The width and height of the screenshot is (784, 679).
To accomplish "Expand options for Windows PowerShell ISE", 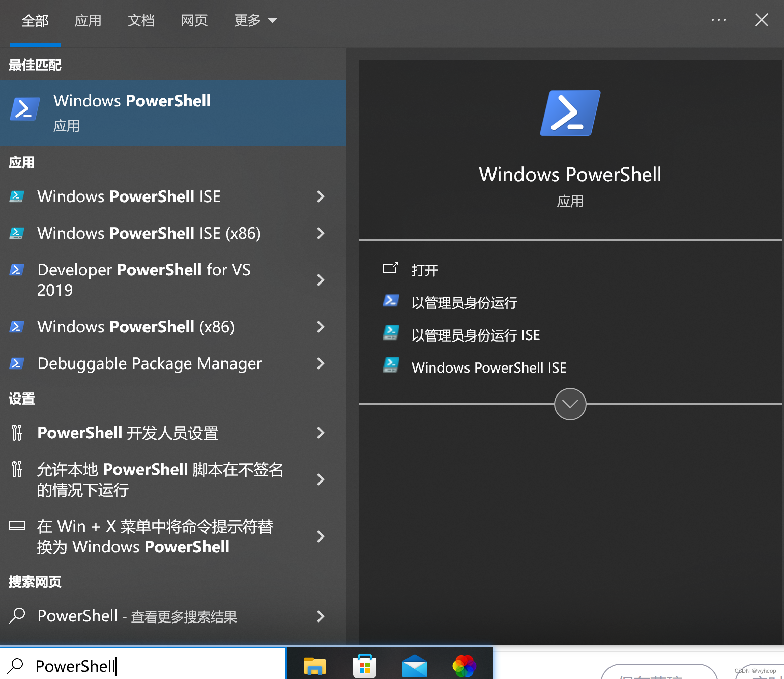I will [321, 196].
